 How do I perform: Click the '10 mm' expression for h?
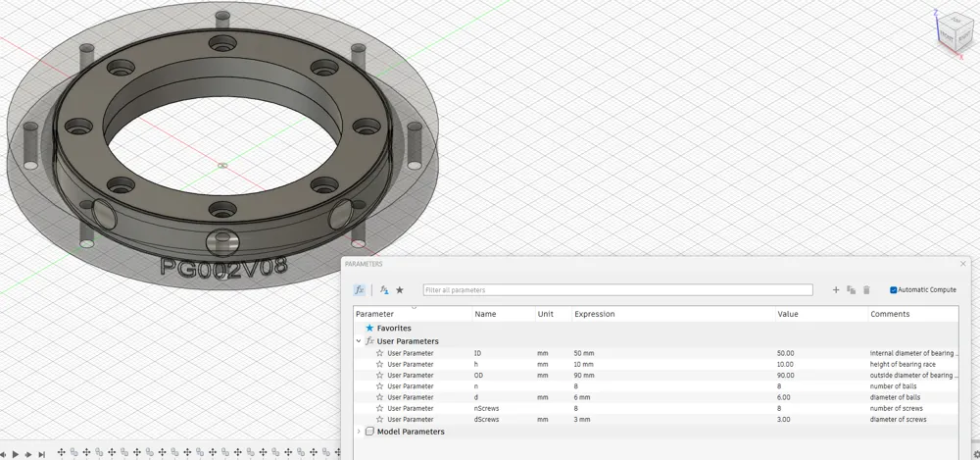click(584, 364)
